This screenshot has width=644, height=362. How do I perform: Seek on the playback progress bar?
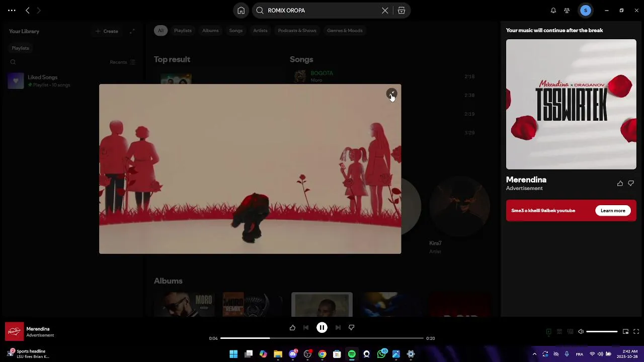(x=322, y=338)
